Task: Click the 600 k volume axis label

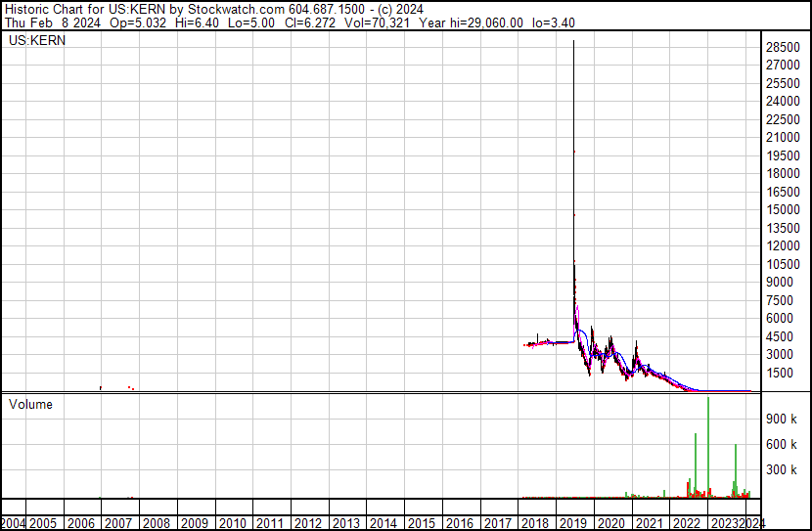Action: 782,445
